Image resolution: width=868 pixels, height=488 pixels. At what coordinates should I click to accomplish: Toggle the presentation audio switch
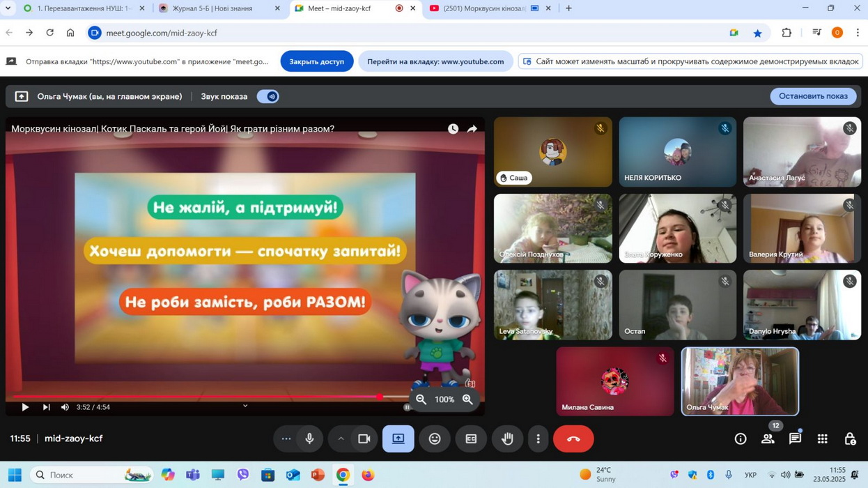point(268,96)
